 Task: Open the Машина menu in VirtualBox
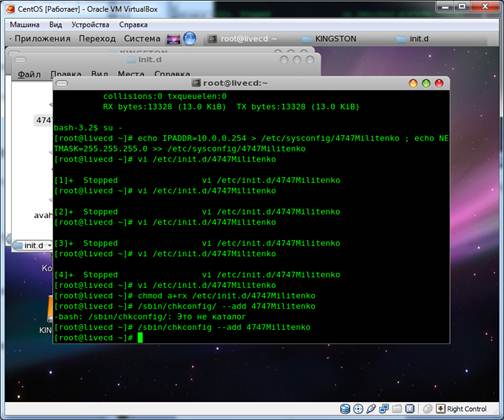[x=24, y=25]
